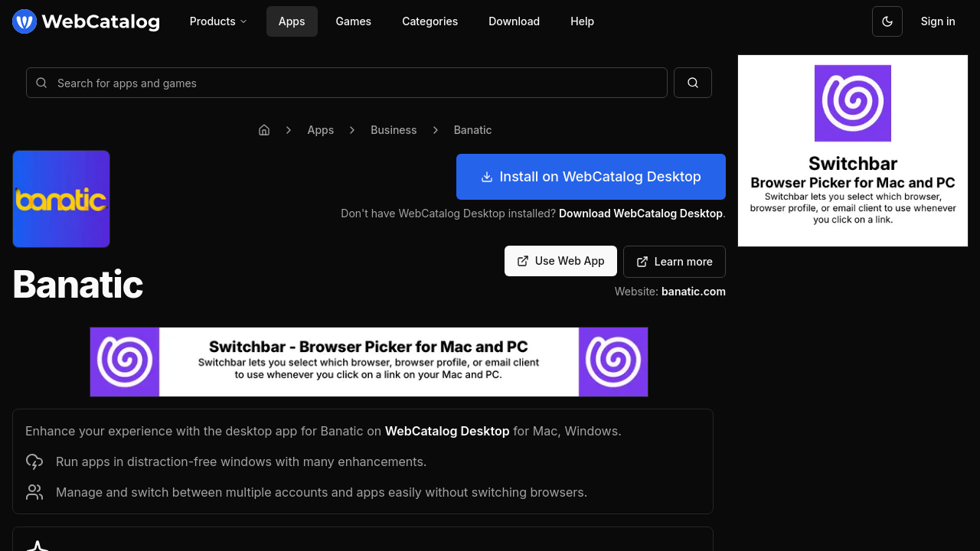The width and height of the screenshot is (980, 551).
Task: Toggle dark mode with moon icon
Action: (887, 21)
